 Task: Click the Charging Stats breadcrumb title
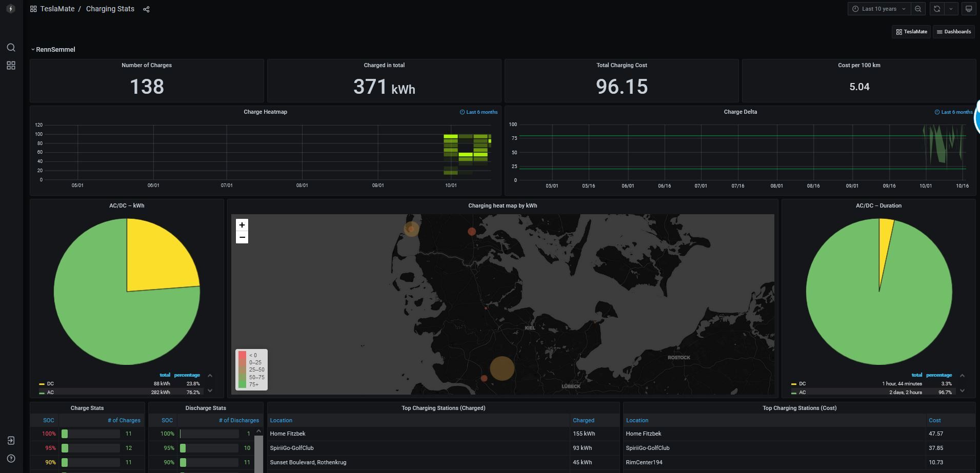[110, 9]
